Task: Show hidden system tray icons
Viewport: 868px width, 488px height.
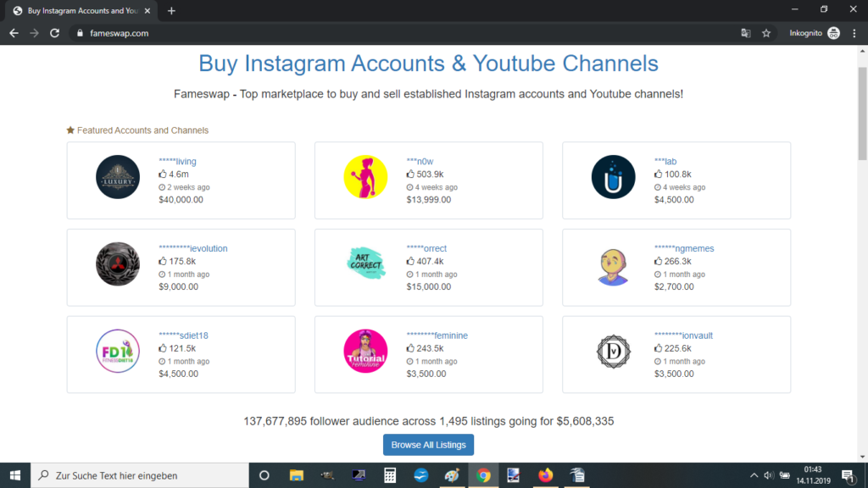Action: click(x=754, y=475)
